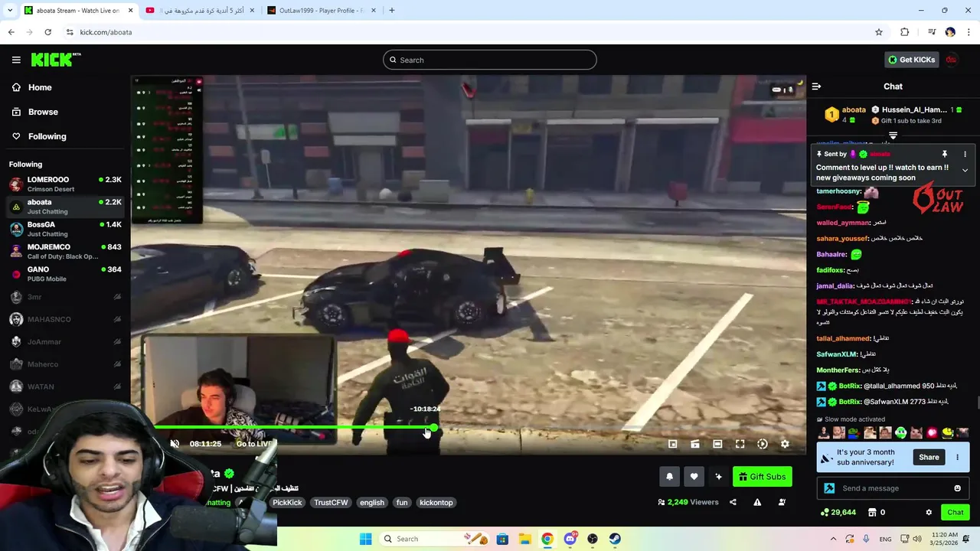Click Gift Subs button
The width and height of the screenshot is (980, 551).
[x=763, y=477]
